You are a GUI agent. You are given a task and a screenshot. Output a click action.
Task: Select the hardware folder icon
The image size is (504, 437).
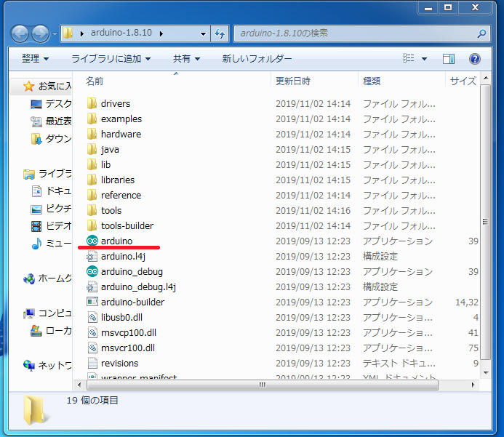tap(92, 134)
